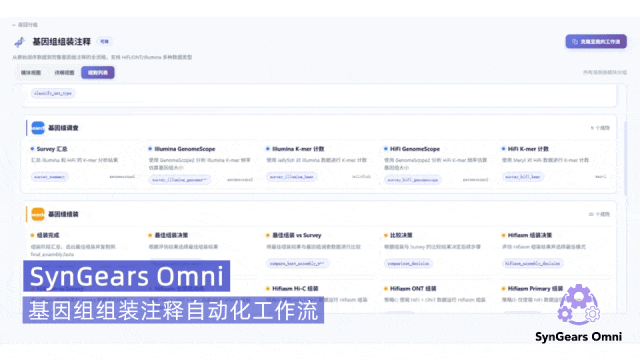Image resolution: width=640 pixels, height=360 pixels.
Task: Click the small badge next to 基因组组装注释 title
Action: (x=104, y=42)
